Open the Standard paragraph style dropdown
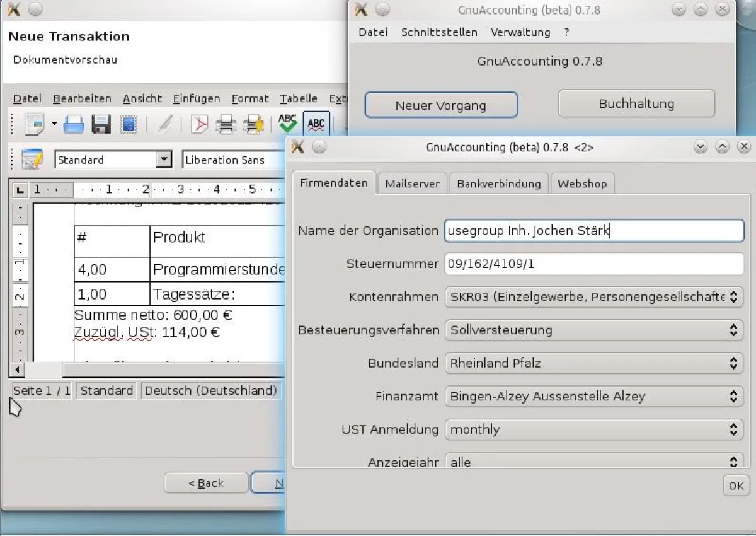This screenshot has width=756, height=536. tap(165, 160)
